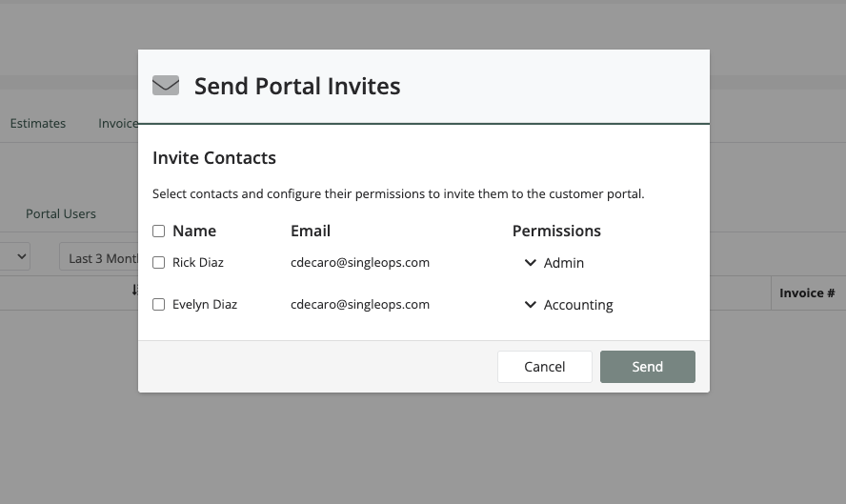Open the Last 3 Months date filter
This screenshot has height=504, width=846.
click(x=99, y=258)
